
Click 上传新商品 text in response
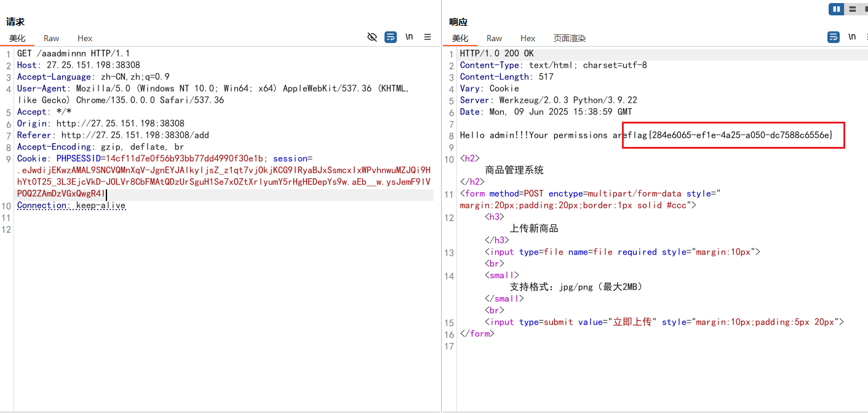point(534,229)
